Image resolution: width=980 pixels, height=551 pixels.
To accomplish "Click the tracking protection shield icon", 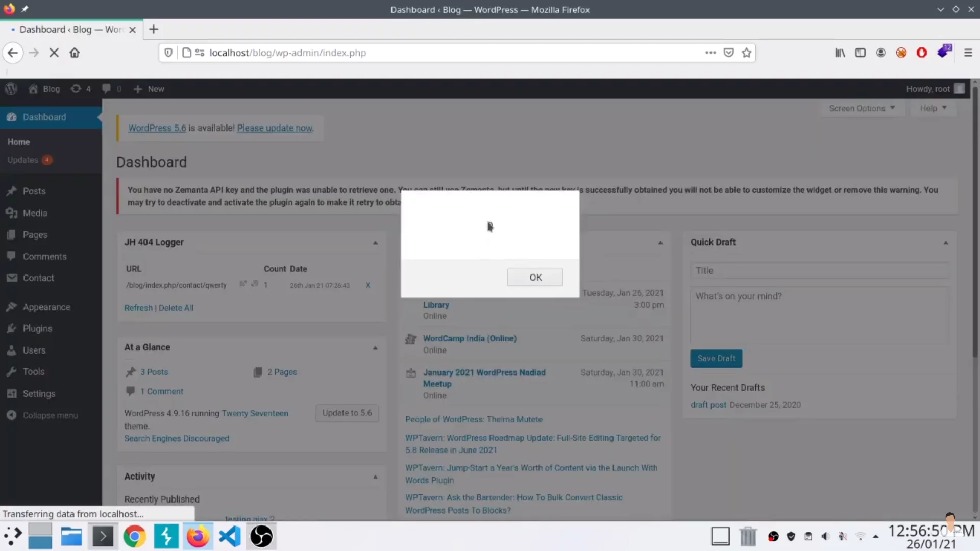I will tap(168, 53).
